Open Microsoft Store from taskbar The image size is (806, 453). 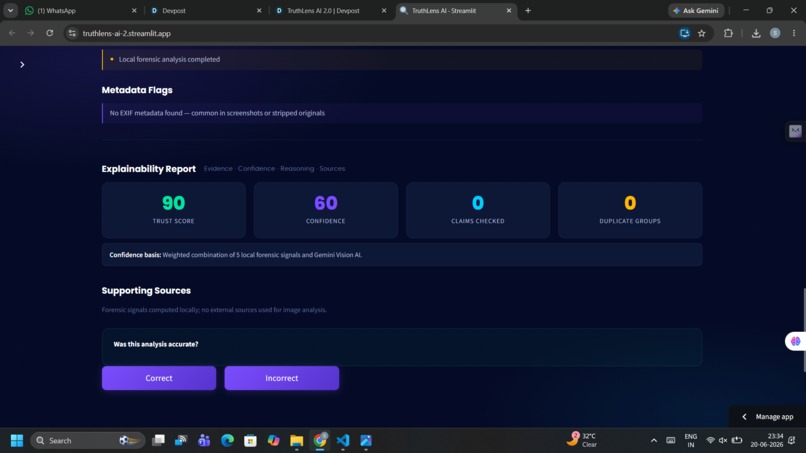(250, 441)
